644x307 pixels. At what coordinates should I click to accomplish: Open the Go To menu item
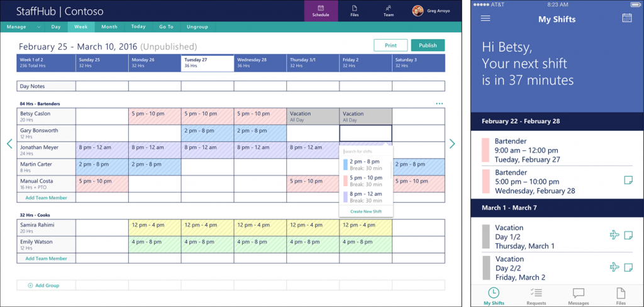pyautogui.click(x=166, y=26)
